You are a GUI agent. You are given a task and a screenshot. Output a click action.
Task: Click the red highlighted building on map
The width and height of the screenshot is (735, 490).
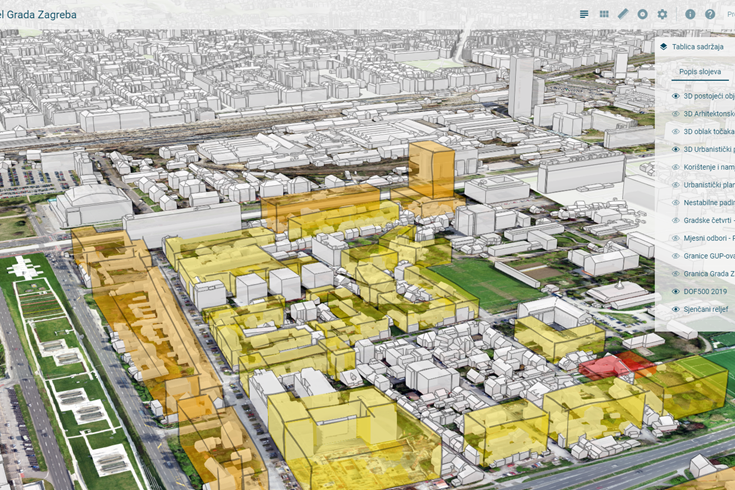[x=610, y=366]
